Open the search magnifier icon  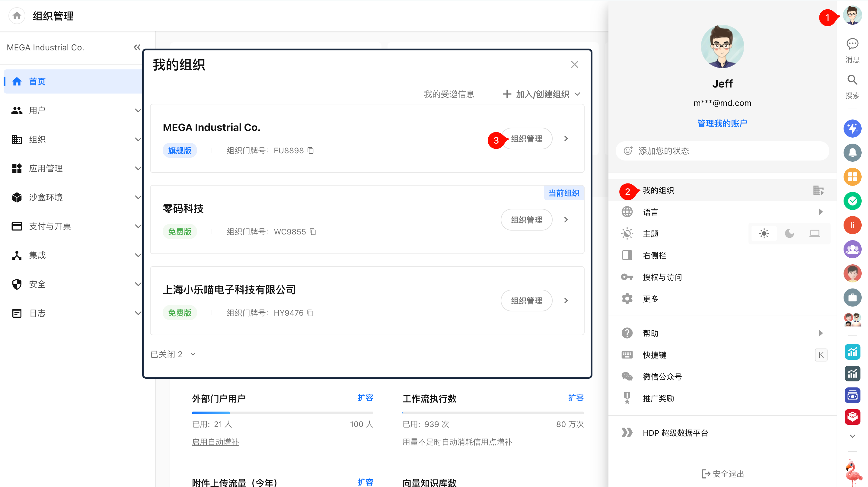[x=852, y=80]
